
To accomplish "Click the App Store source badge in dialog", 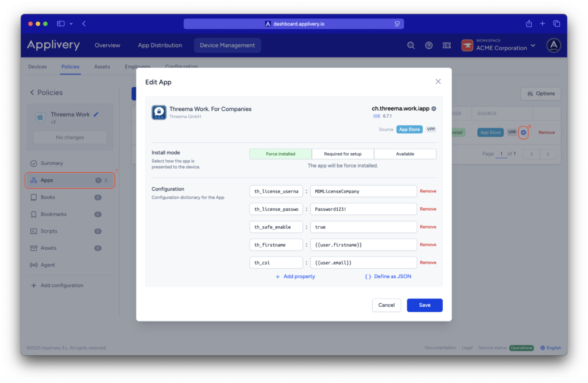I will (x=409, y=129).
